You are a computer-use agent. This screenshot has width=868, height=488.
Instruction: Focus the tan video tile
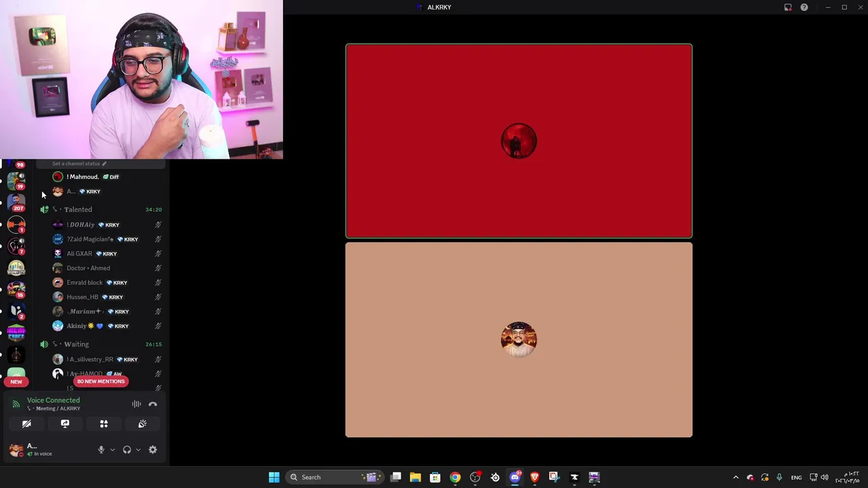coord(519,340)
